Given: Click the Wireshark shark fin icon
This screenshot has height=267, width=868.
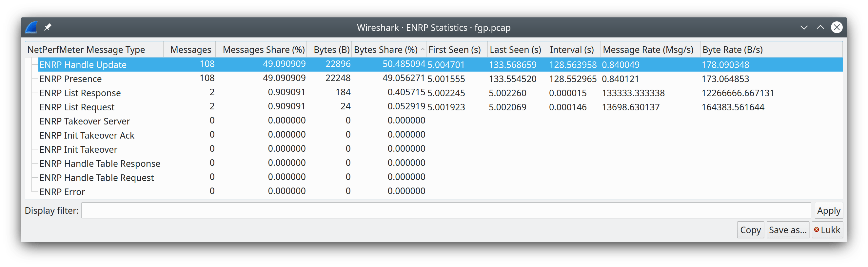Looking at the screenshot, I should click(31, 27).
